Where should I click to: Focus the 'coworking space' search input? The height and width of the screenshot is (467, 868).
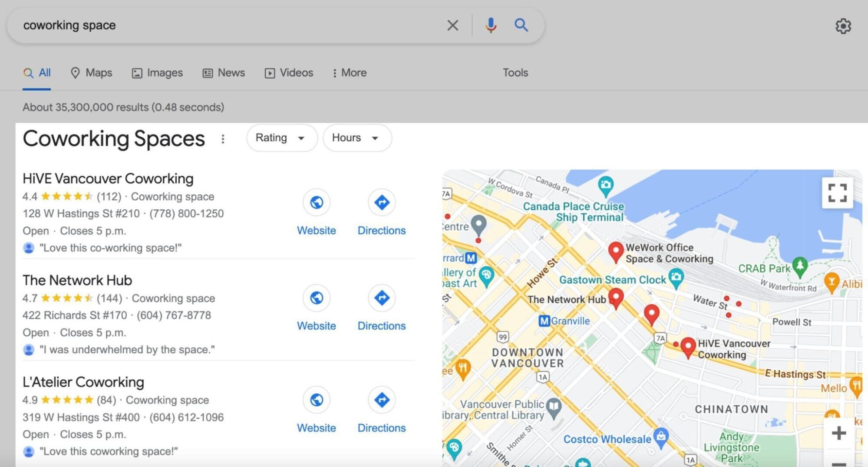(x=230, y=25)
